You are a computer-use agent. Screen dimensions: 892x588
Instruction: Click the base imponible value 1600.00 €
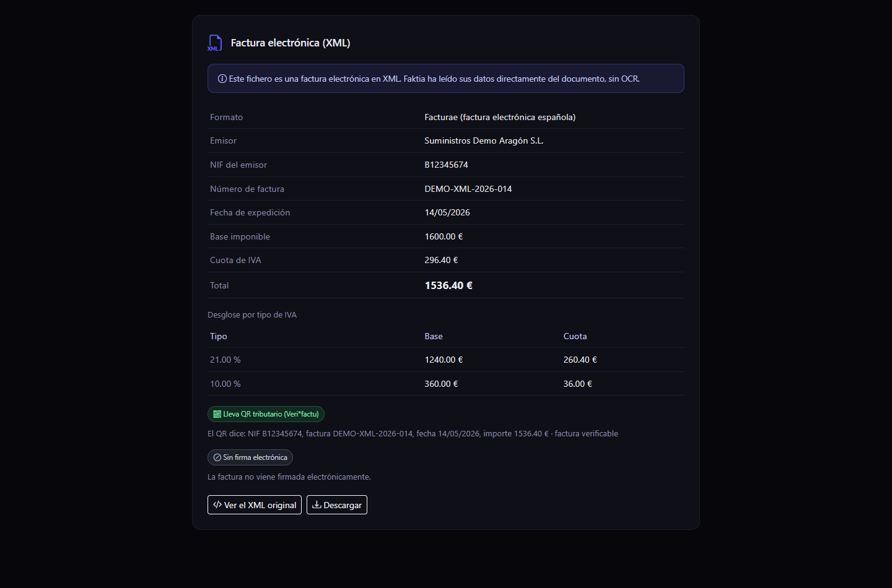point(444,236)
